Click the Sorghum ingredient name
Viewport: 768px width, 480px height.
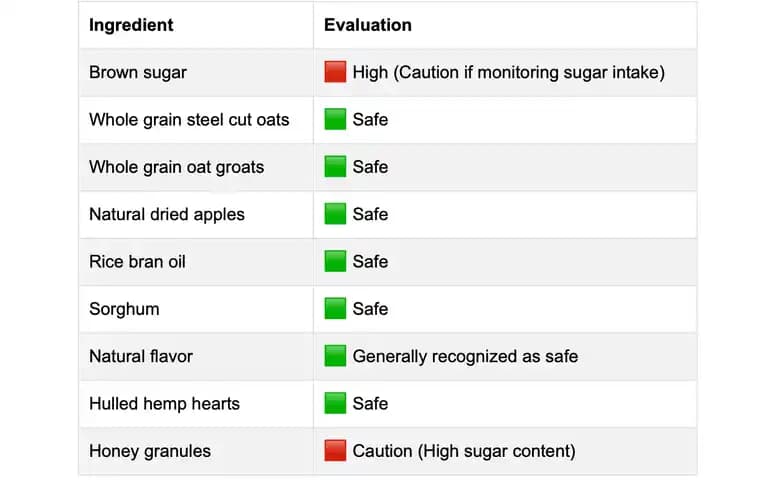point(124,309)
